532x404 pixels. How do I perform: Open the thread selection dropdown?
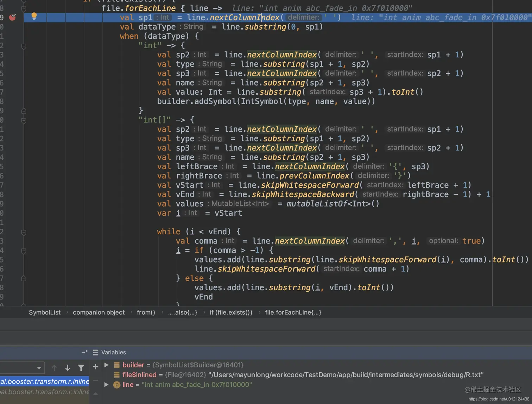22,368
